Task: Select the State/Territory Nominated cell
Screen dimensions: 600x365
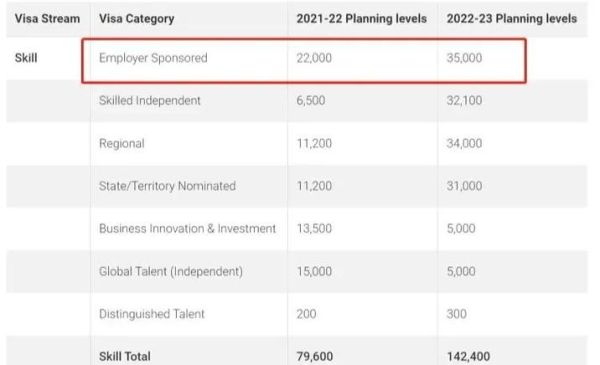Action: (x=167, y=186)
